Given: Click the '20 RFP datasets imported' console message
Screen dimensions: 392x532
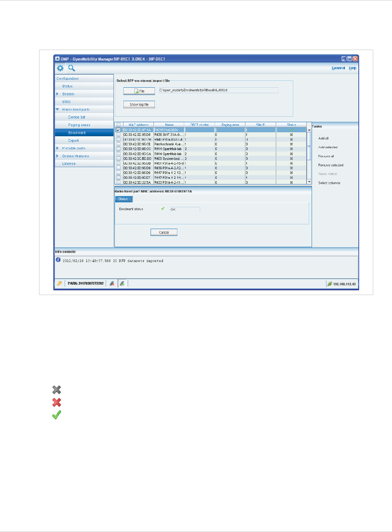Looking at the screenshot, I should (x=138, y=261).
